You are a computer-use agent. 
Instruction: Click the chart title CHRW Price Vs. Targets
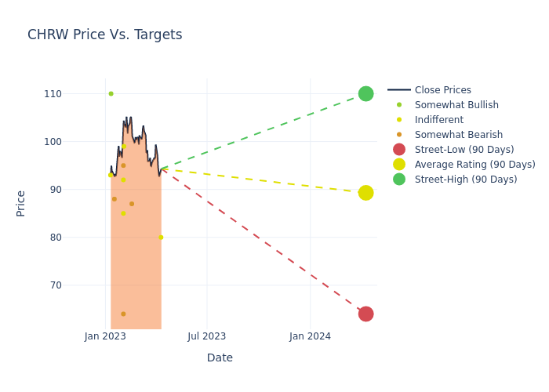(104, 35)
